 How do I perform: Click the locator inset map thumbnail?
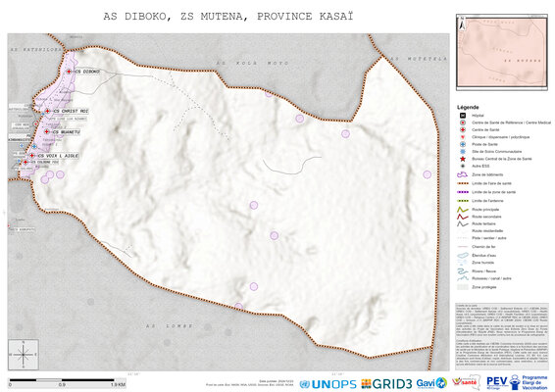502,52
